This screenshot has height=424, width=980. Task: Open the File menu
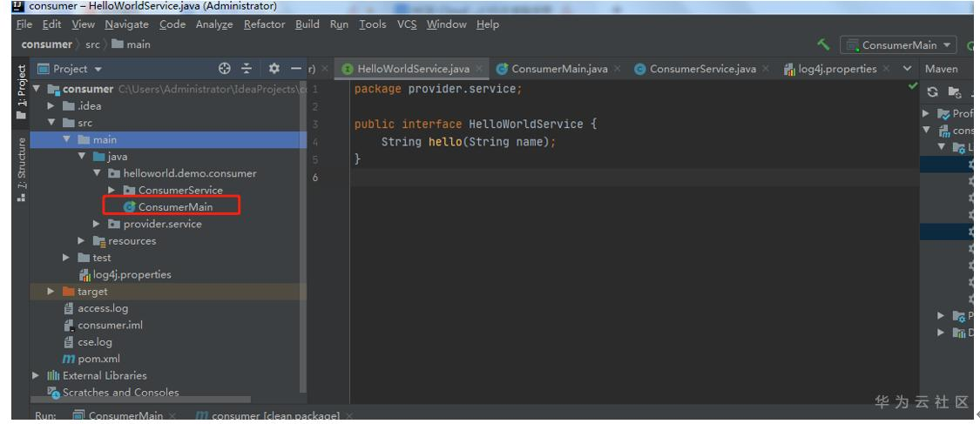point(24,24)
